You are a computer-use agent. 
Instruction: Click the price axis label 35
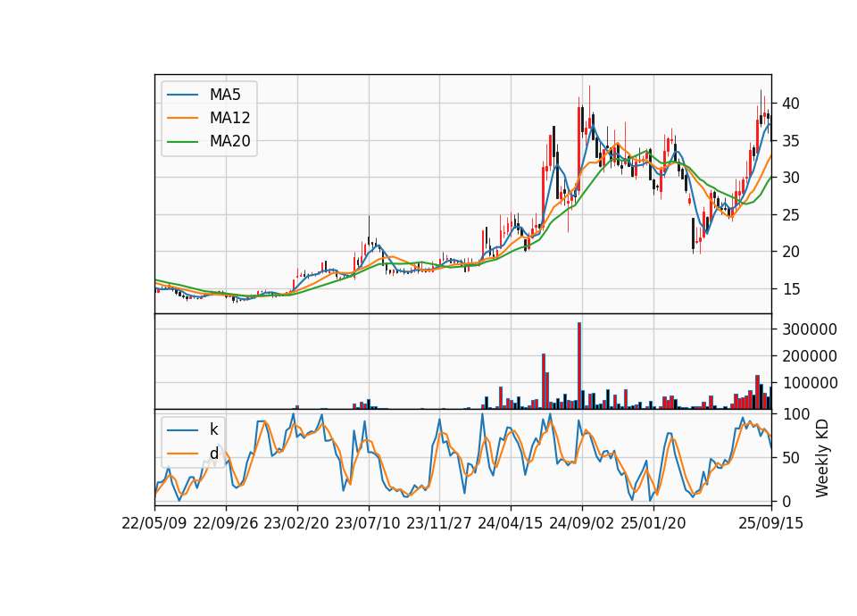[791, 141]
